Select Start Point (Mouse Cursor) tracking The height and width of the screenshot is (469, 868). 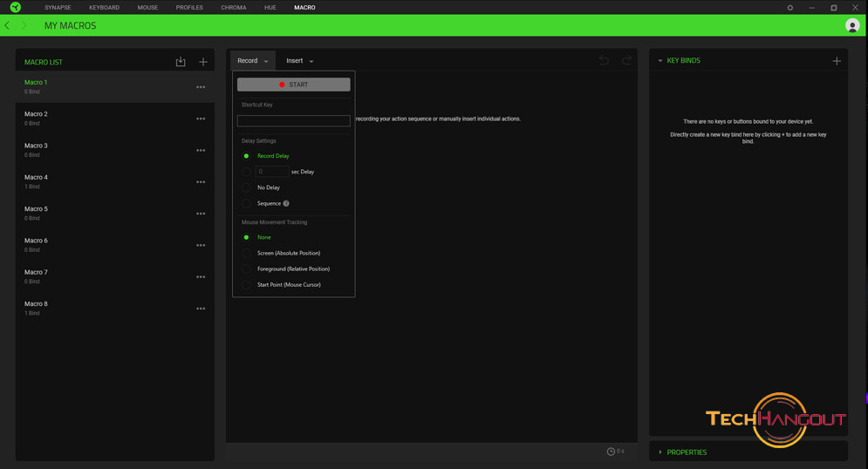pos(246,285)
